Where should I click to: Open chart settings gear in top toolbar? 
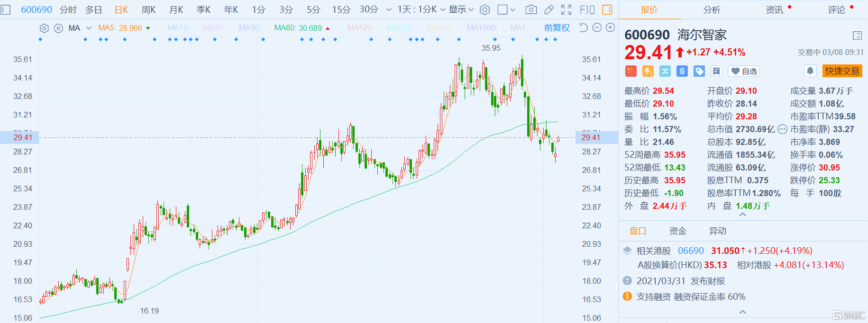tap(484, 9)
